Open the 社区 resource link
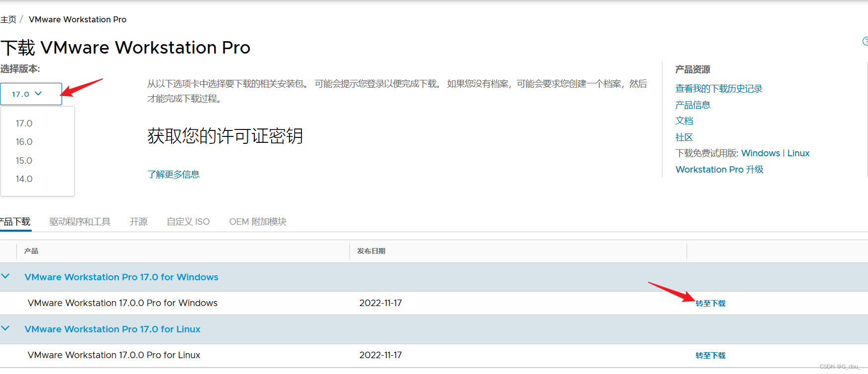Screen dimensions: 868x374 click(684, 137)
